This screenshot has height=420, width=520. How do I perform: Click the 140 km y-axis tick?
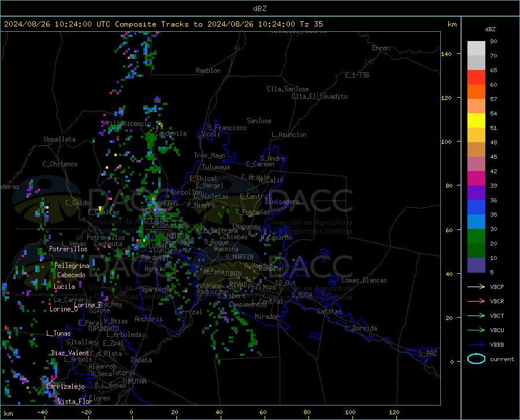pos(446,54)
